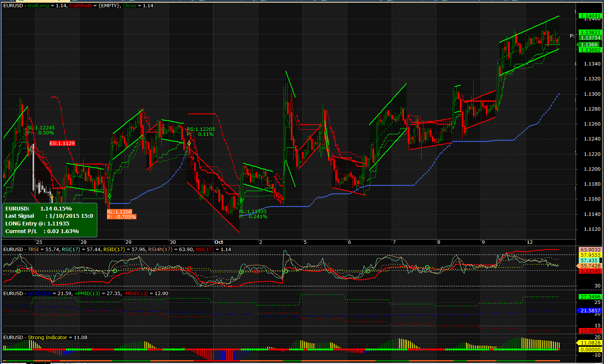This screenshot has height=364, width=604.
Task: Click the 1.1260 price axis value
Action: click(592, 124)
